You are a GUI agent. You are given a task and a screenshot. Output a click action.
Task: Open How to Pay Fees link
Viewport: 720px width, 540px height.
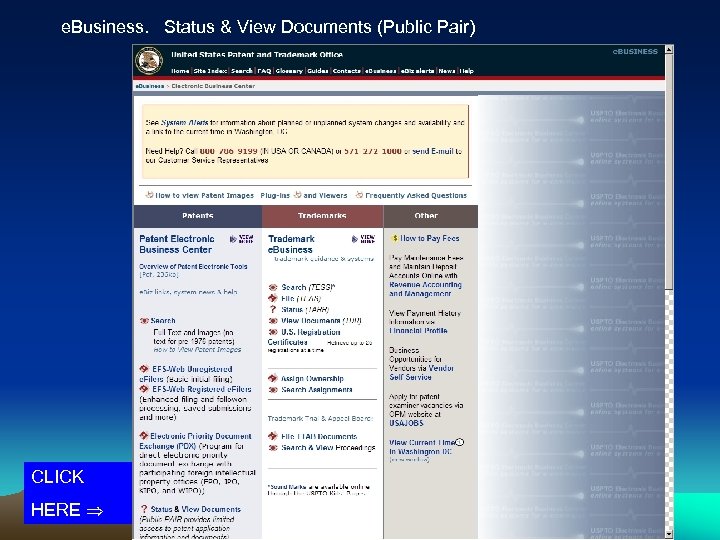[x=430, y=238]
